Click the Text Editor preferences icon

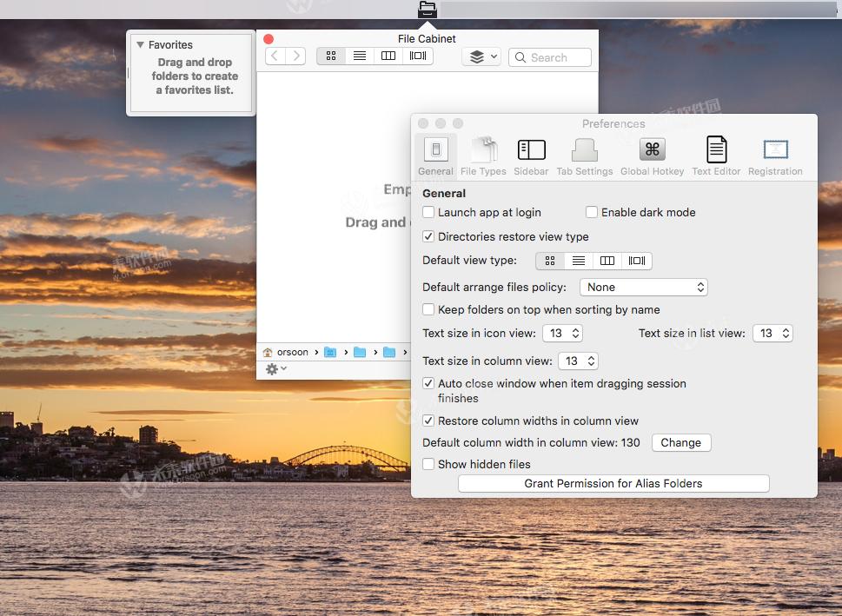tap(715, 149)
